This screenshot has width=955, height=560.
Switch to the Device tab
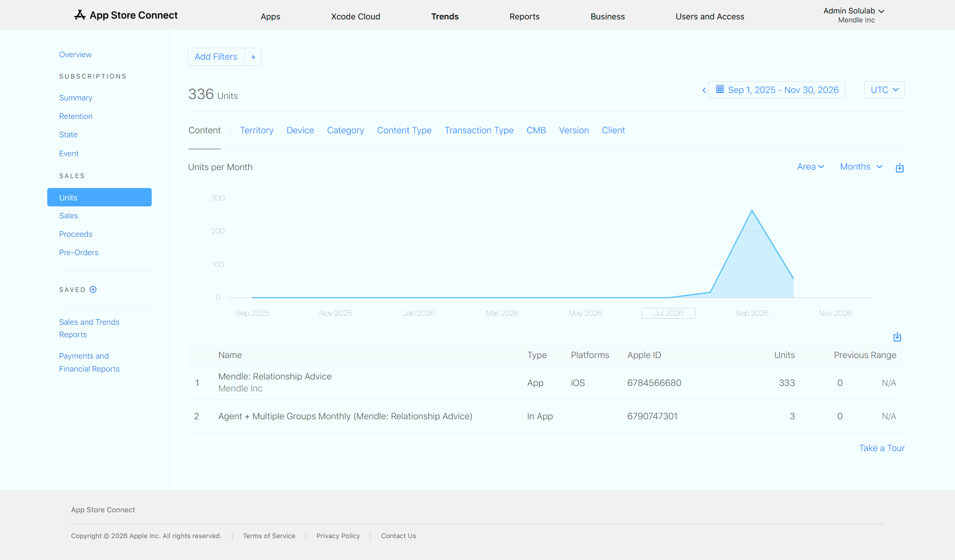point(300,130)
